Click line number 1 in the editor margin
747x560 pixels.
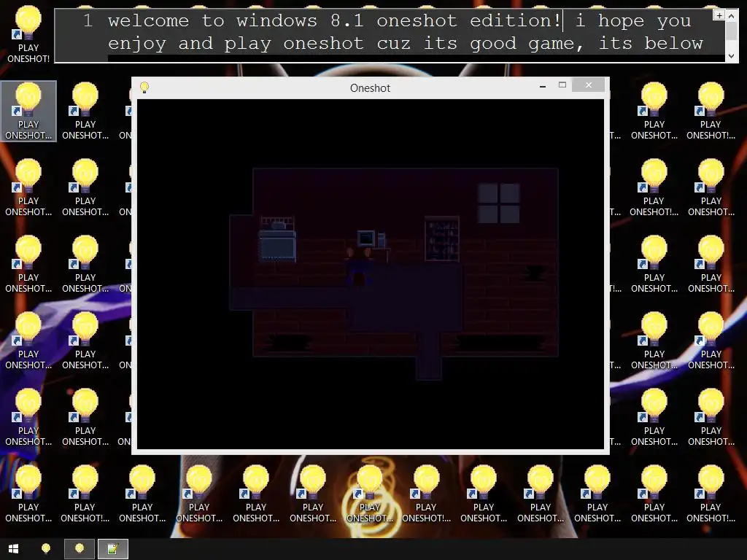[x=88, y=20]
